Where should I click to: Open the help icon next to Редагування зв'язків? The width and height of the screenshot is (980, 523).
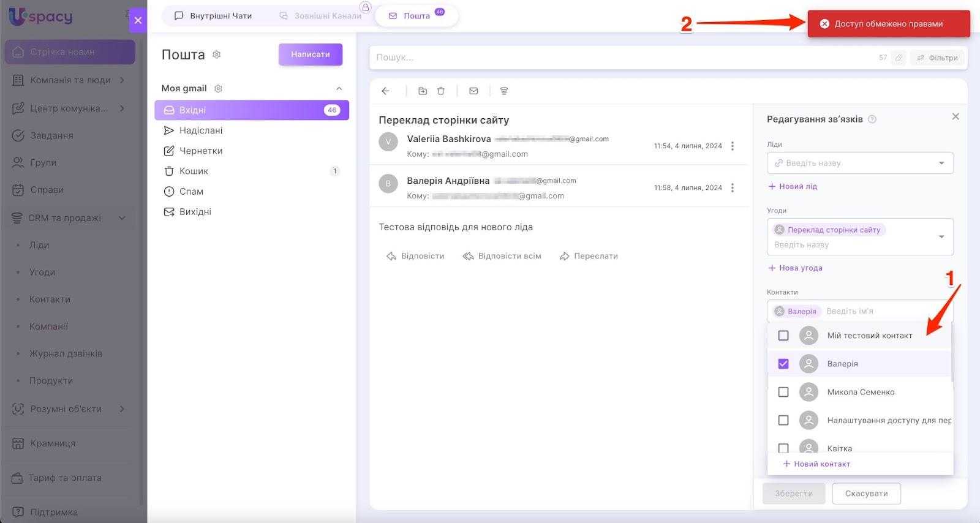tap(872, 119)
